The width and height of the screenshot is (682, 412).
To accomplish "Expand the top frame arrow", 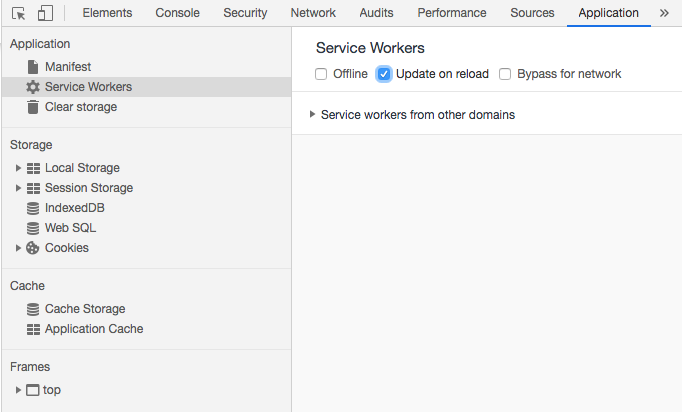I will click(x=18, y=390).
